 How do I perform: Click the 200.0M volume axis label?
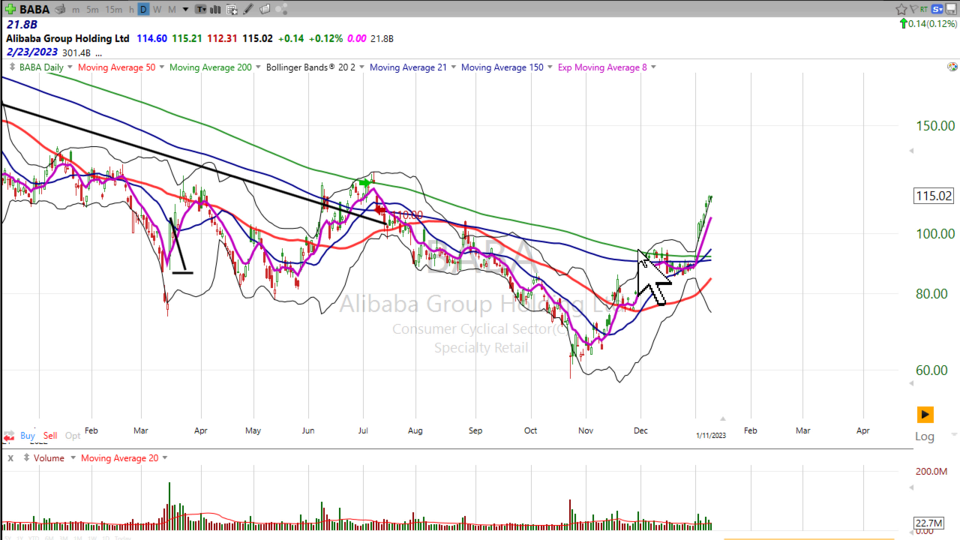coord(931,471)
